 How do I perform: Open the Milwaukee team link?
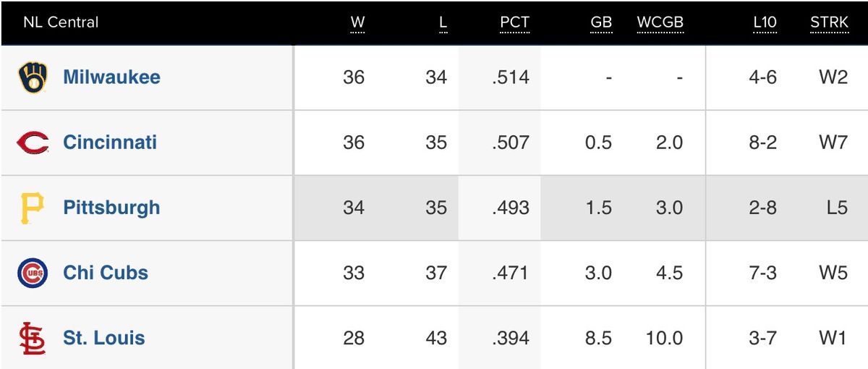[111, 77]
